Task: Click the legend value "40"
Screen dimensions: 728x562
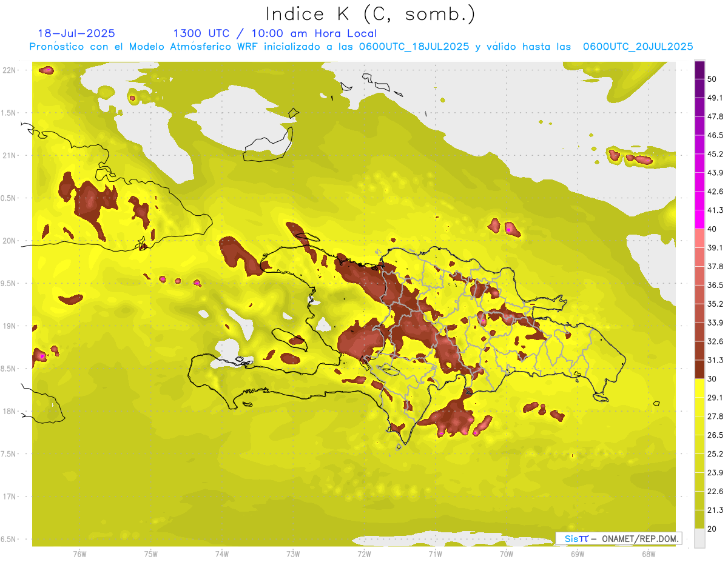Action: point(713,229)
